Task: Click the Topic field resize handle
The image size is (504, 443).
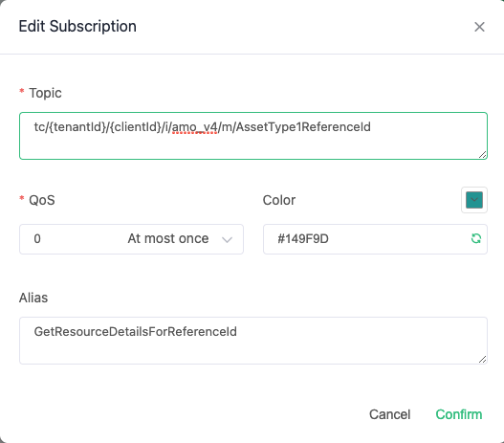Action: pyautogui.click(x=482, y=155)
